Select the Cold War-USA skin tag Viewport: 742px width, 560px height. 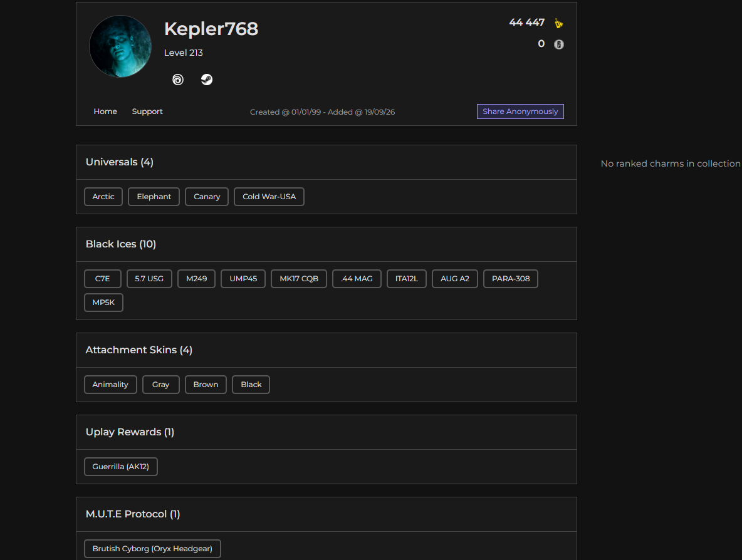pos(269,197)
